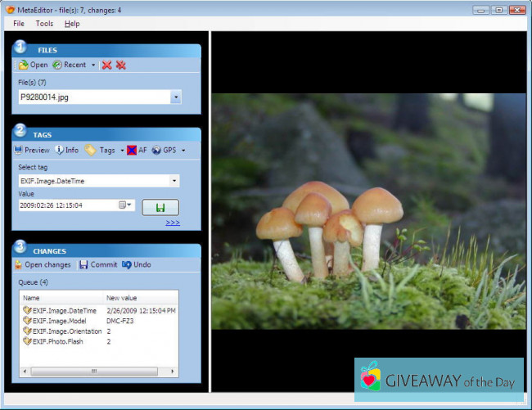
Task: Click the single red X remove icon
Action: click(x=106, y=65)
